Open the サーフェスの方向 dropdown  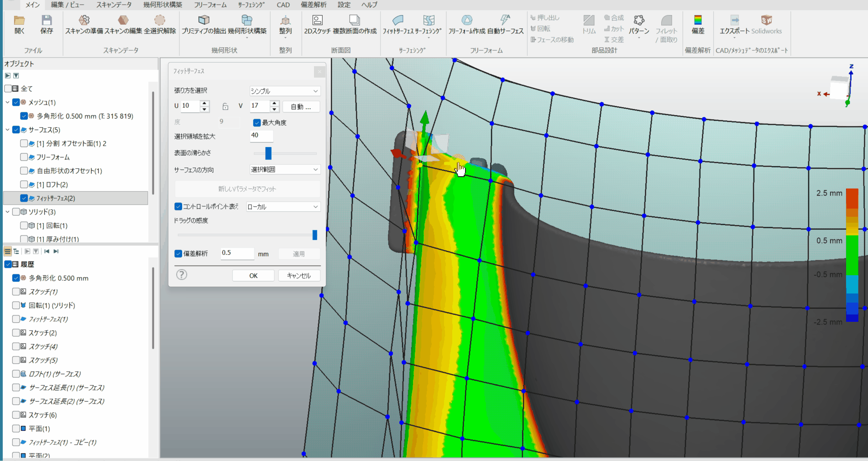284,170
